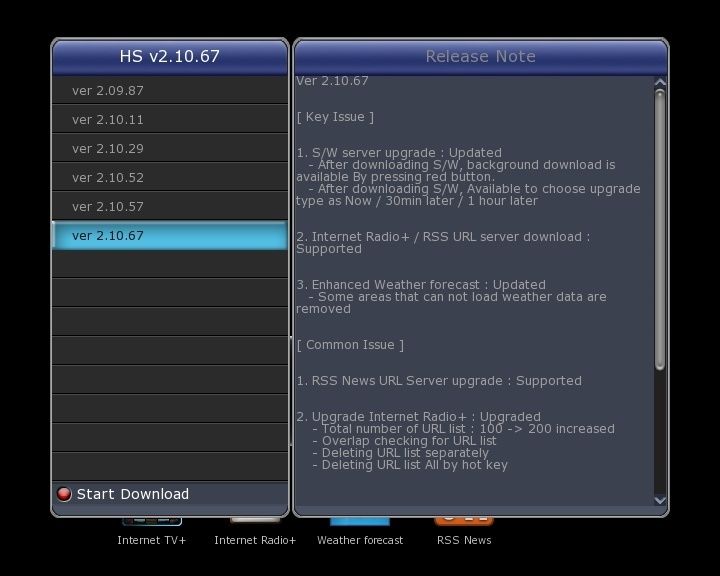Pick ver 2.10.52 from the list
720x576 pixels.
point(170,177)
